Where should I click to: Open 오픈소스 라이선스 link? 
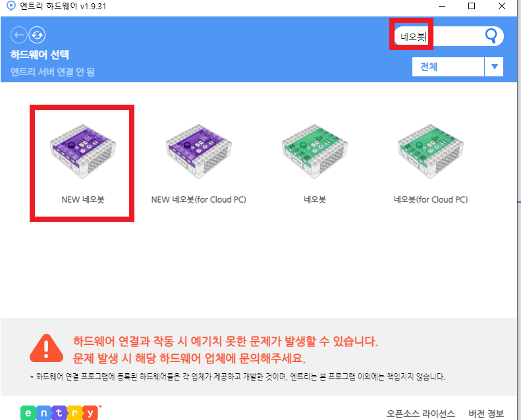[420, 413]
